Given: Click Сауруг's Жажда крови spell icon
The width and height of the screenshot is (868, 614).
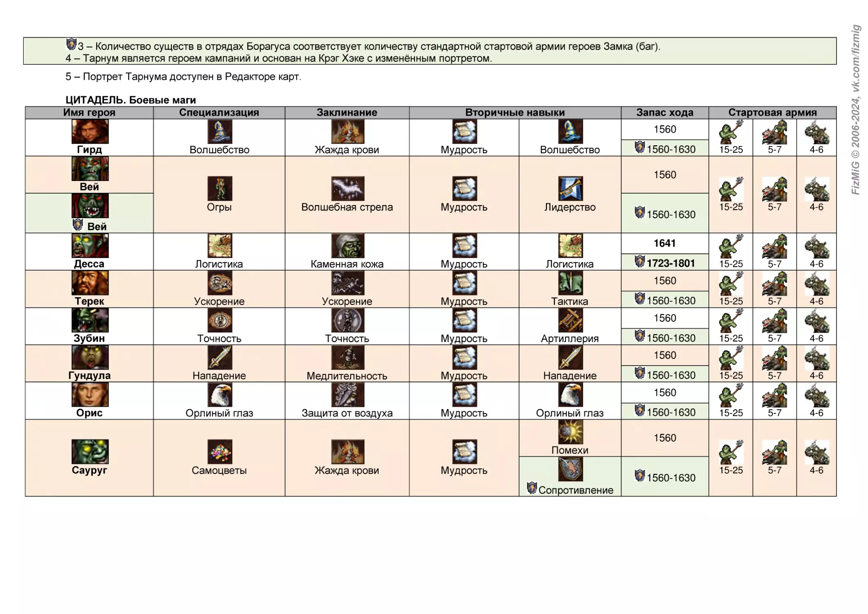Looking at the screenshot, I should pyautogui.click(x=348, y=452).
